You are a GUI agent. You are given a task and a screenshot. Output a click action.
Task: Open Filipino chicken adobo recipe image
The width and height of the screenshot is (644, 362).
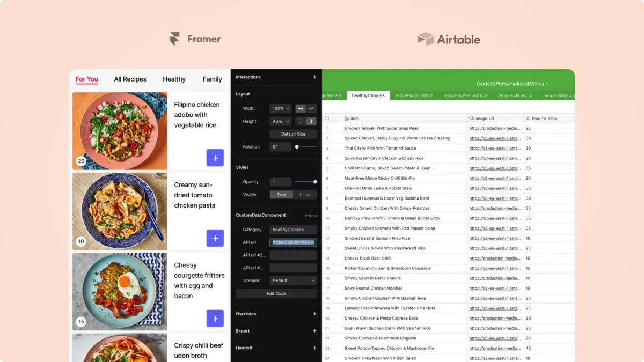(120, 131)
